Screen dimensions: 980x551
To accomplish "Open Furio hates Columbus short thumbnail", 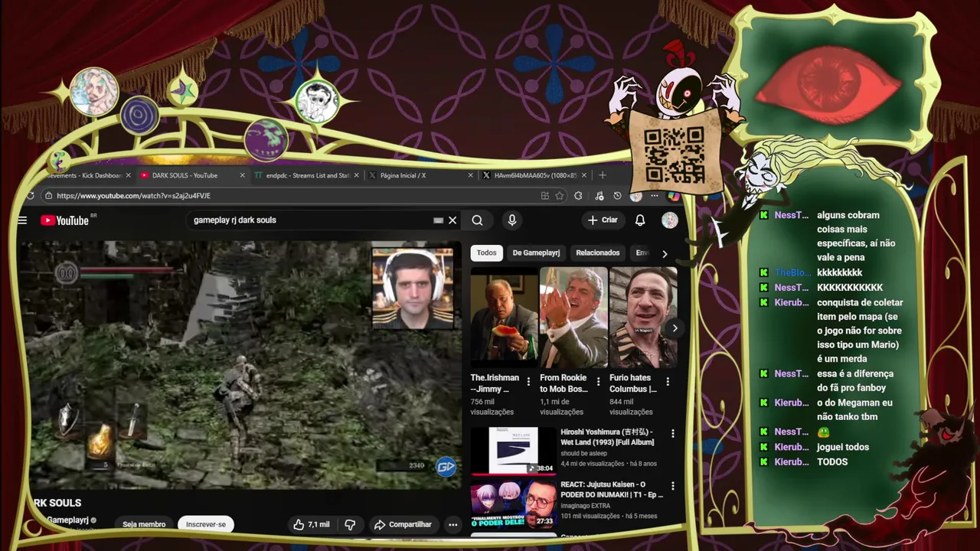I will point(643,318).
